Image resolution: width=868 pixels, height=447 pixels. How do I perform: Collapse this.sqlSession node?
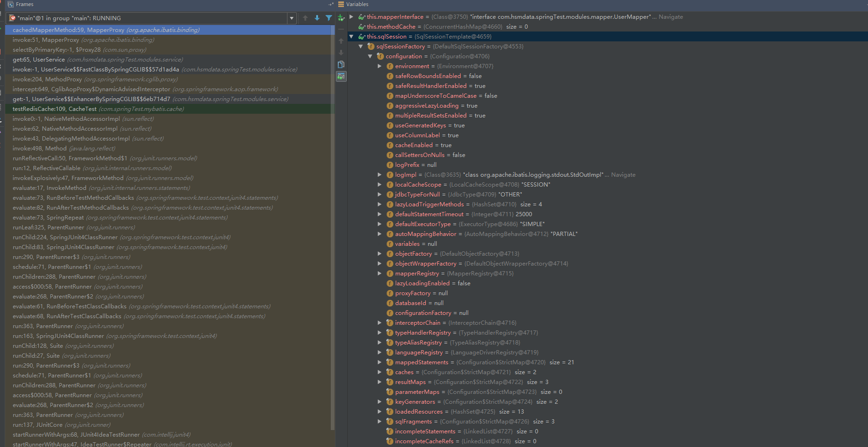click(351, 37)
